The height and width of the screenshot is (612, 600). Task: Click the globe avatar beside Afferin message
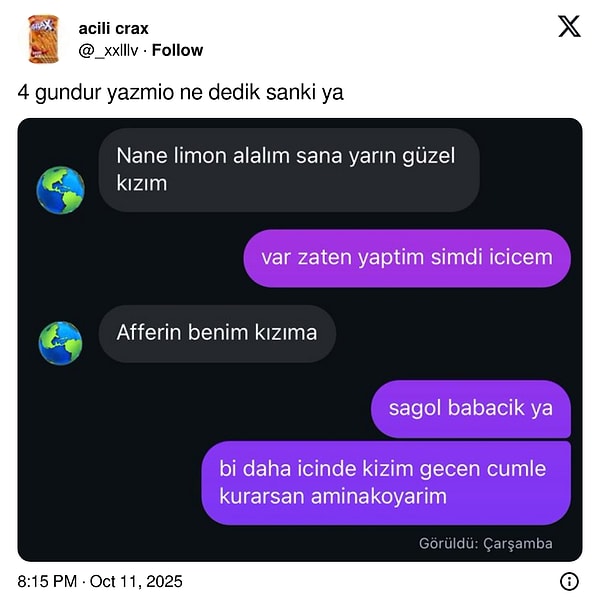(61, 343)
